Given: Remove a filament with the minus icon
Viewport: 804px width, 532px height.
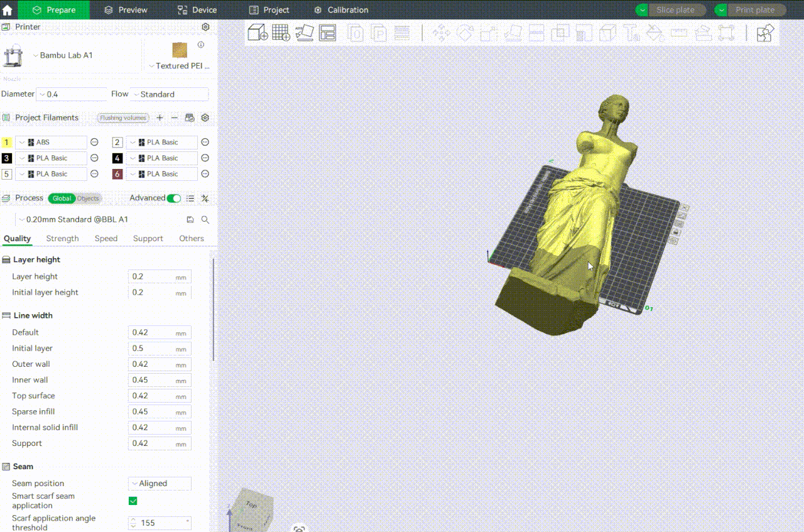Looking at the screenshot, I should 175,117.
